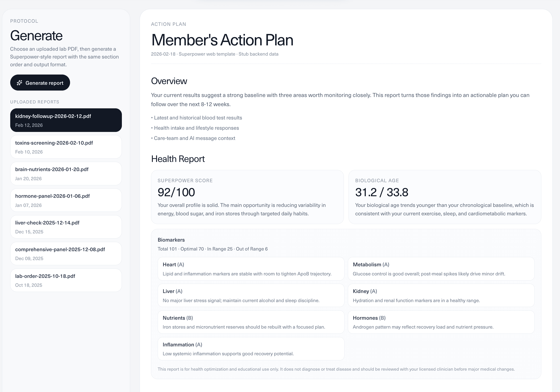Viewport: 560px width, 392px height.
Task: Open toxins-screening-2026-02-10.pdf from uploaded reports
Action: pyautogui.click(x=66, y=147)
